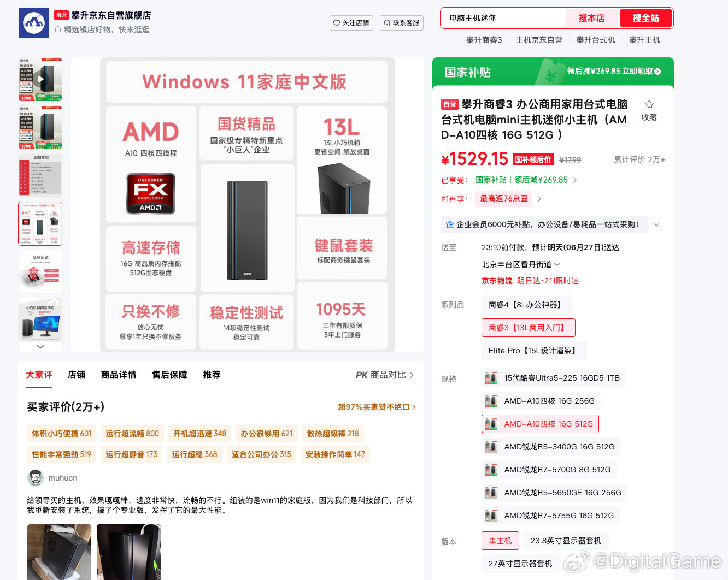Click the product icon beside AMD-A10四核 16G 256G
Image resolution: width=728 pixels, height=580 pixels.
click(x=491, y=401)
